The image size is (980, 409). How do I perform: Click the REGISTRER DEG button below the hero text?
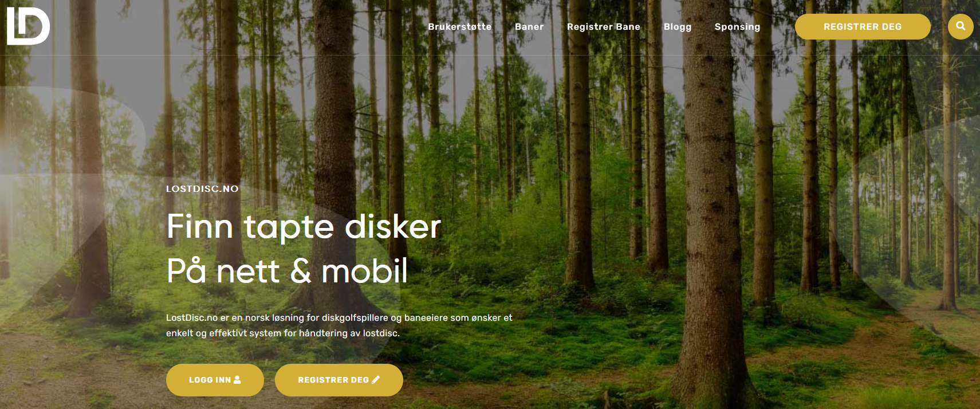339,380
